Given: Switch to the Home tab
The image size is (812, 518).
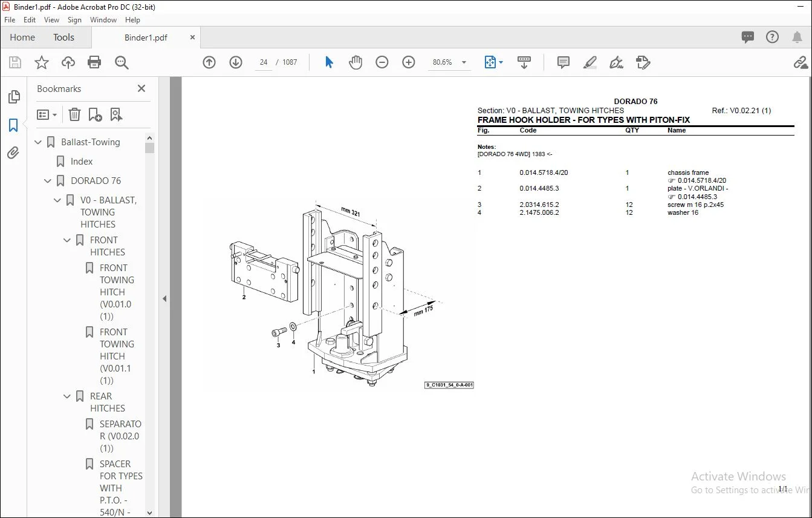Looking at the screenshot, I should tap(22, 37).
